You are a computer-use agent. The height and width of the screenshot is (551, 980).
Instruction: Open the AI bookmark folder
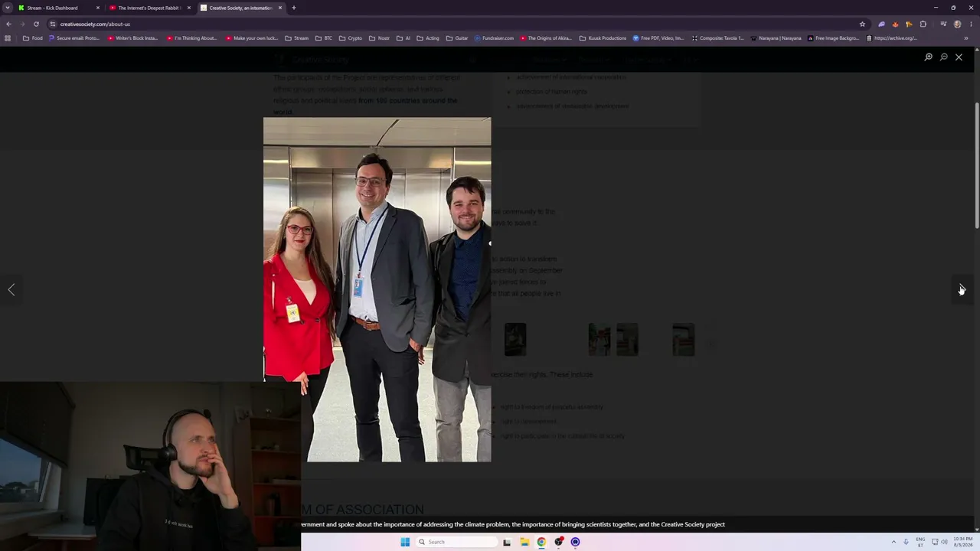(403, 38)
